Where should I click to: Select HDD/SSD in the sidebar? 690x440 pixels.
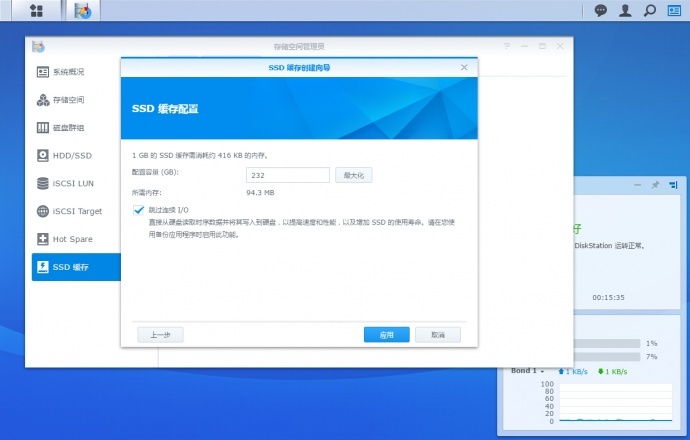(72, 155)
